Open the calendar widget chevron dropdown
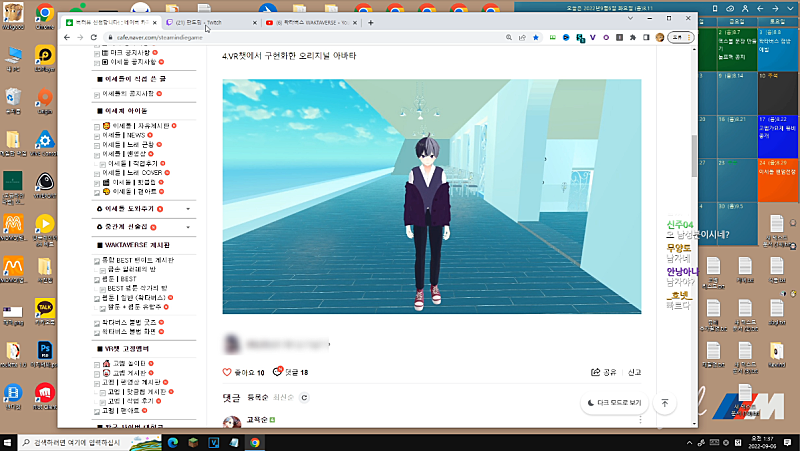This screenshot has height=451, width=800. click(790, 9)
